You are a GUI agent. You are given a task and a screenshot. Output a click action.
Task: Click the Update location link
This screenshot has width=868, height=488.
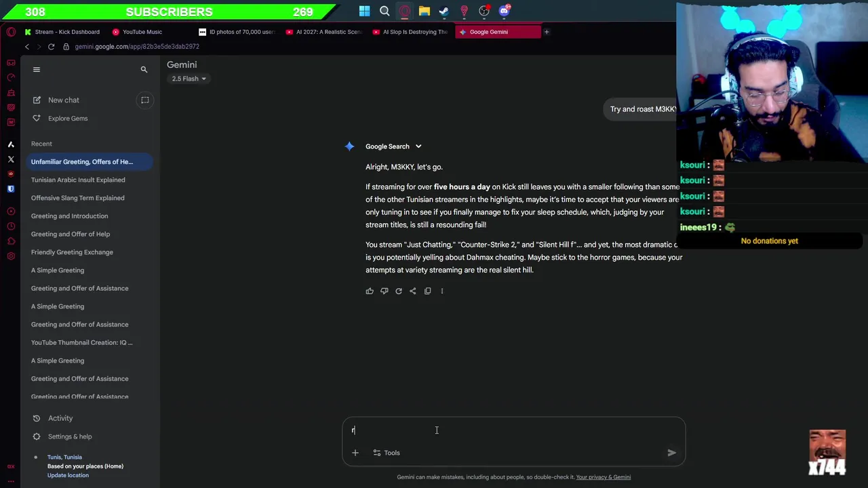pyautogui.click(x=68, y=476)
